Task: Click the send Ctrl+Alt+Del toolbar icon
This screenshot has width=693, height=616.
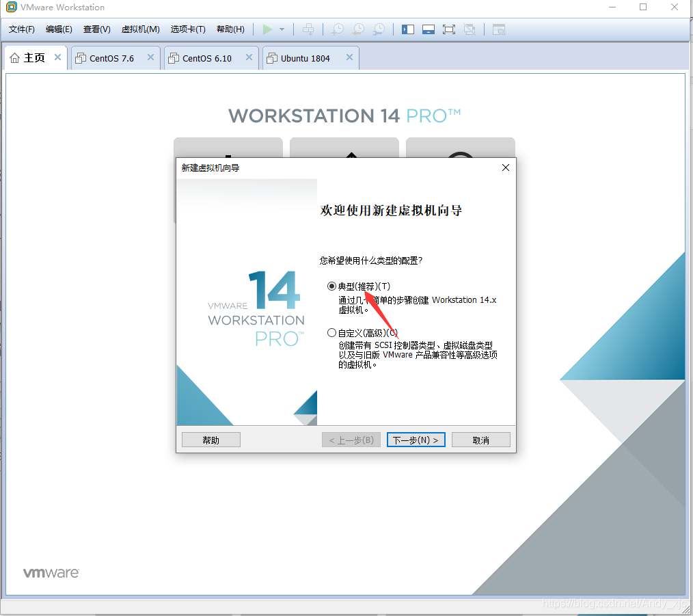Action: [308, 29]
